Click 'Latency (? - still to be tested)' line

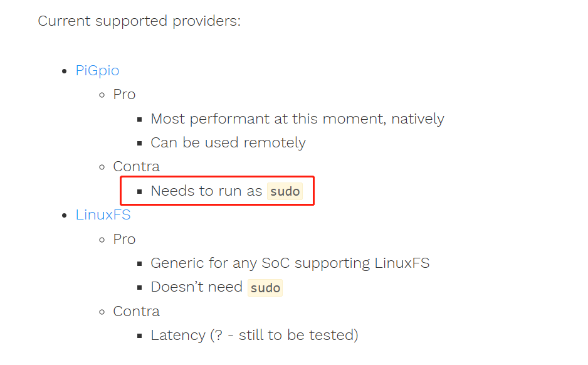tap(254, 335)
